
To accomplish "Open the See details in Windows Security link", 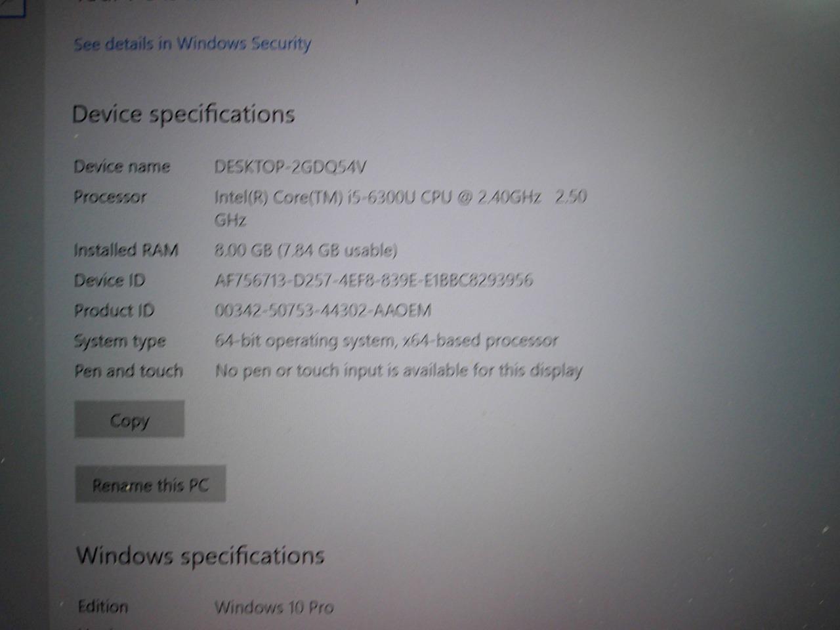I will (x=192, y=43).
